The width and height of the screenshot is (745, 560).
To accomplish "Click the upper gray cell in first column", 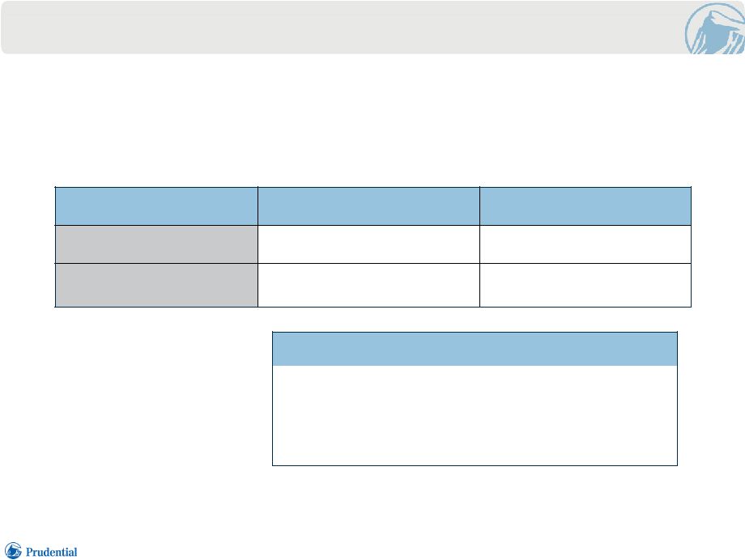I will (156, 244).
